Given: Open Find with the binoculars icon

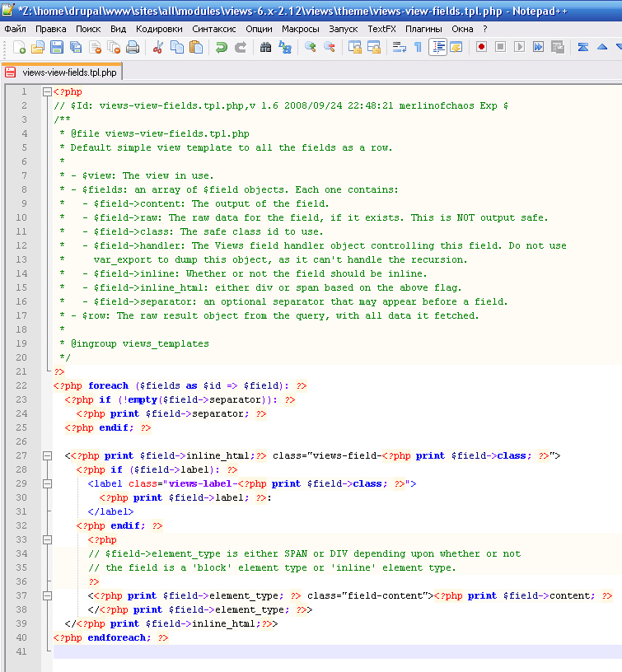Looking at the screenshot, I should click(265, 47).
